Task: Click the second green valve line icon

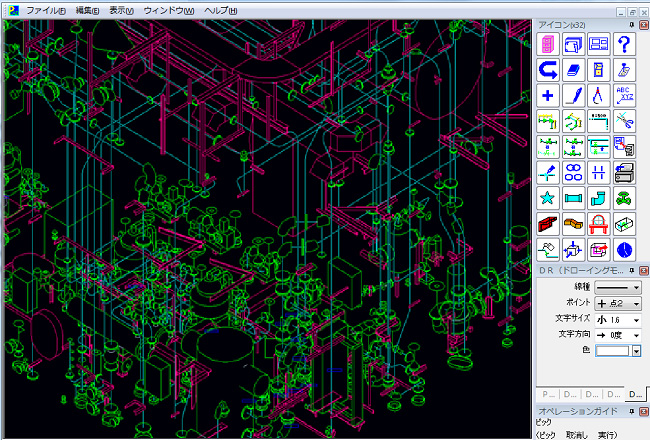Action: coord(573,147)
